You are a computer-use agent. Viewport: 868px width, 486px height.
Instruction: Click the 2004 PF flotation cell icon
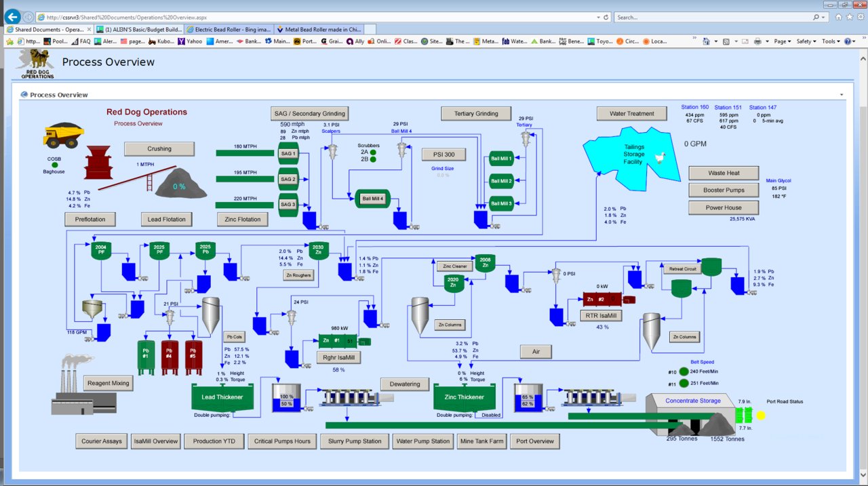click(x=101, y=250)
